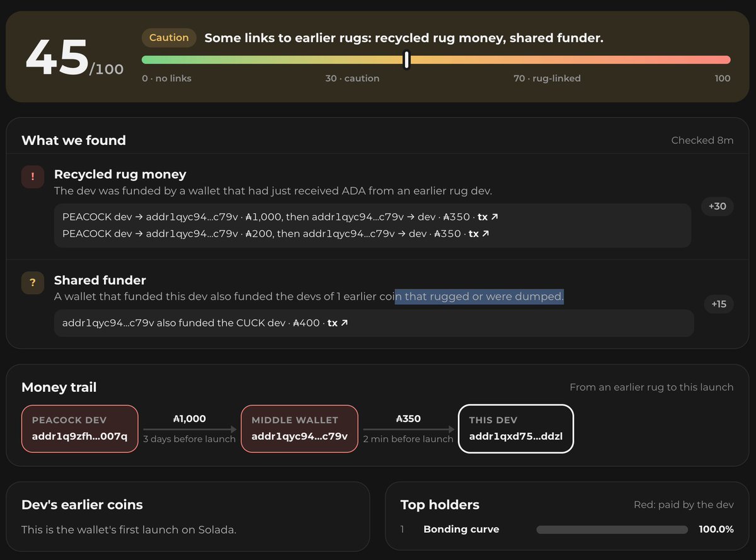
Task: Click the '30 · caution' scale label
Action: (352, 79)
